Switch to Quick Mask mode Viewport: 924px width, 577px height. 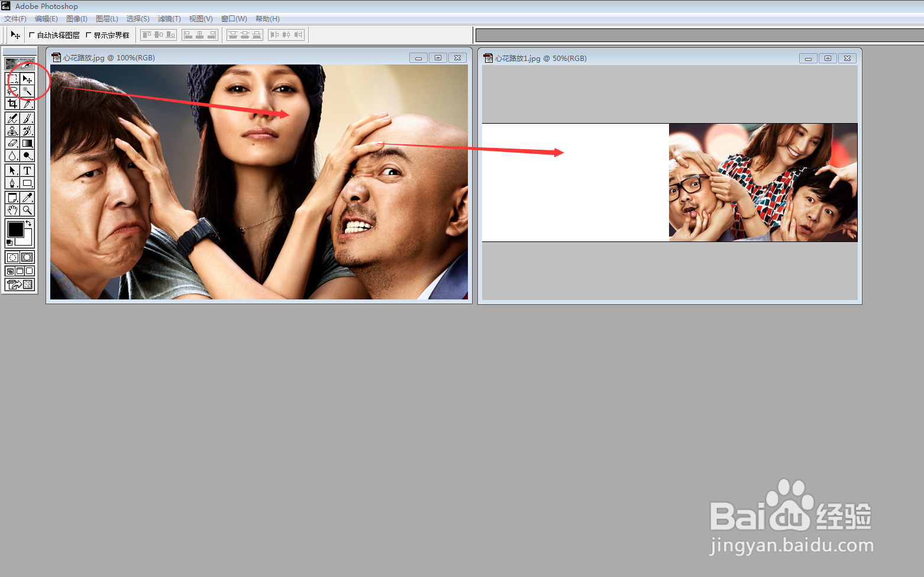[x=27, y=257]
